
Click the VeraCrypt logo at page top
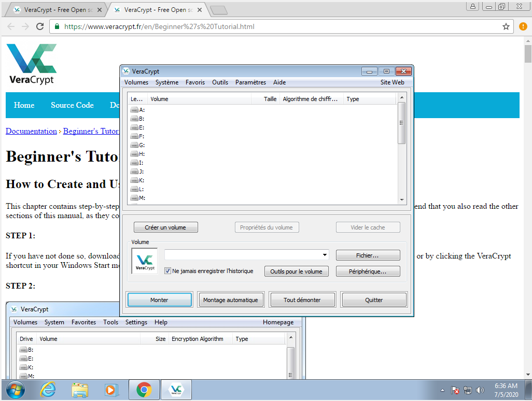coord(32,64)
